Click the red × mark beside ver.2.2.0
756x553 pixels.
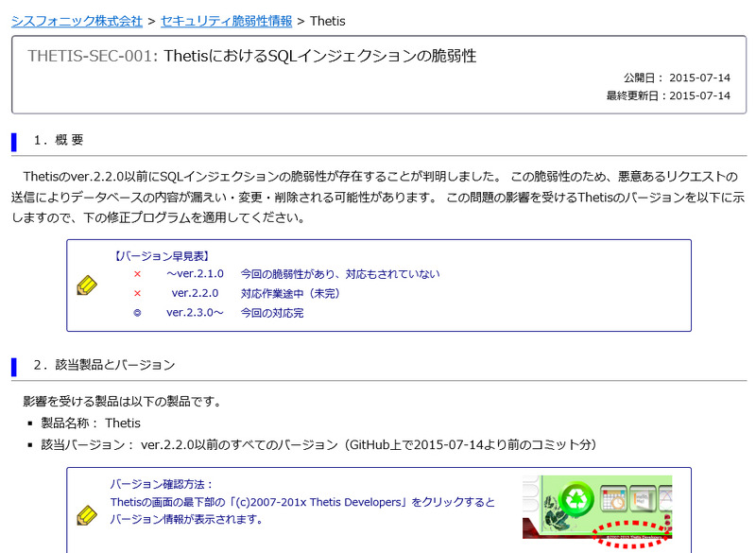(137, 293)
